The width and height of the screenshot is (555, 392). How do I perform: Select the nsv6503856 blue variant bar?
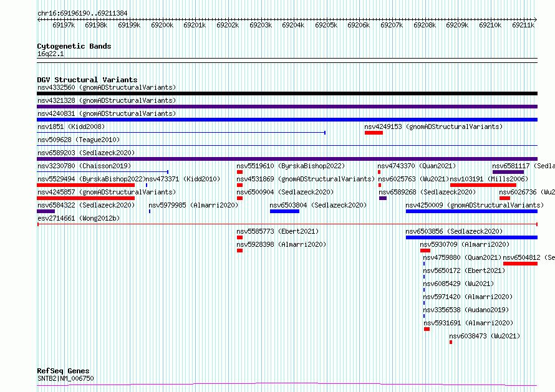click(472, 237)
